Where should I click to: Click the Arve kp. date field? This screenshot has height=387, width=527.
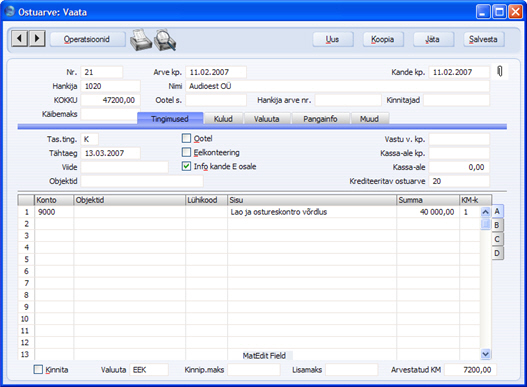tap(216, 72)
